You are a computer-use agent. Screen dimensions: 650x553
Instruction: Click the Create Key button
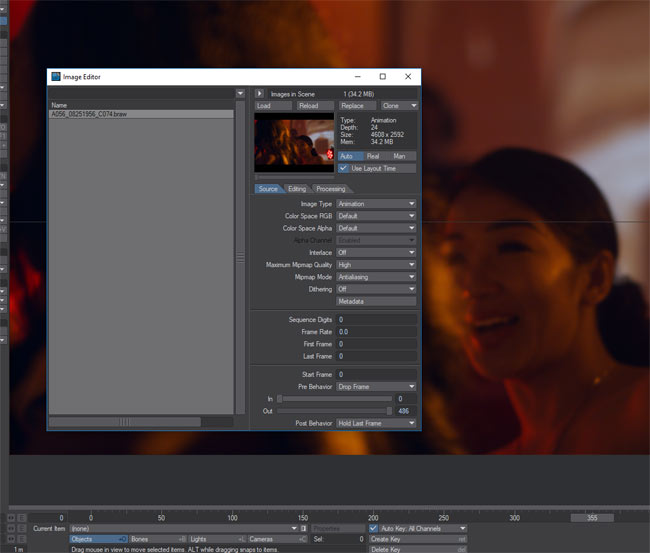pos(418,539)
